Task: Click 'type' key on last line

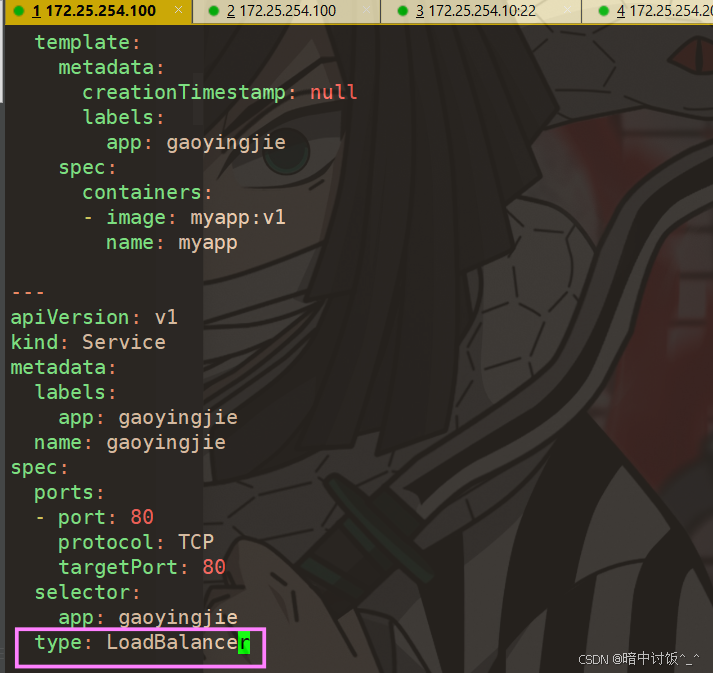Action: pyautogui.click(x=58, y=643)
